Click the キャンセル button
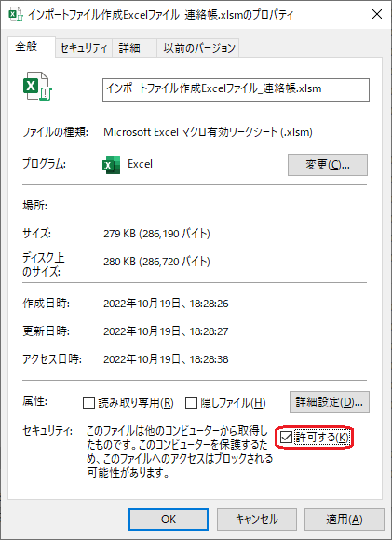The height and width of the screenshot is (540, 392). coord(257,520)
